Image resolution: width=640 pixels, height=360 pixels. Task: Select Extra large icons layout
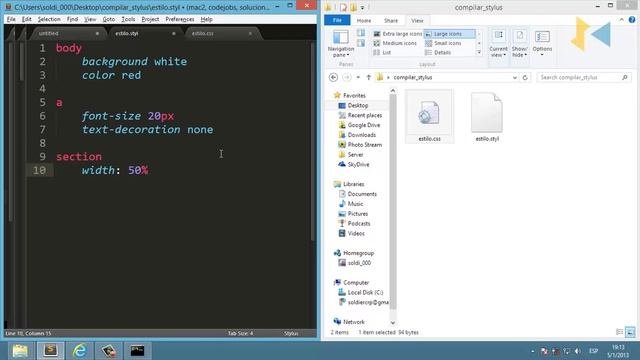tap(398, 34)
